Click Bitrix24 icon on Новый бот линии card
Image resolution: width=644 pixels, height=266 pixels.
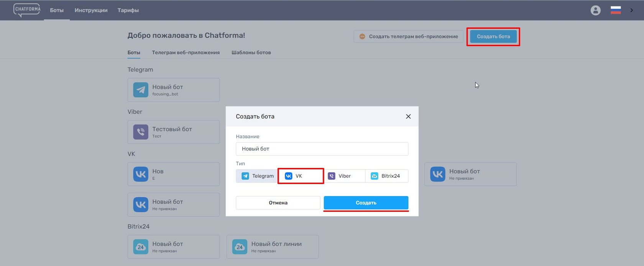(240, 247)
